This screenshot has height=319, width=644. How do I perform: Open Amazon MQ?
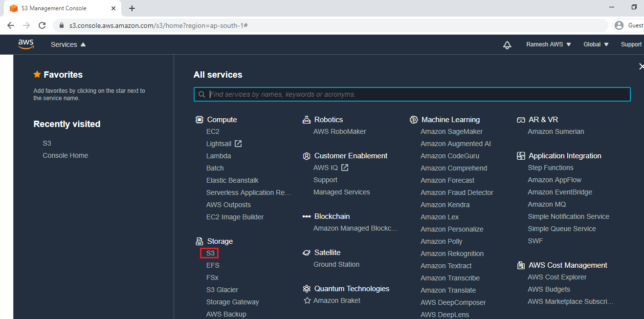(x=547, y=204)
